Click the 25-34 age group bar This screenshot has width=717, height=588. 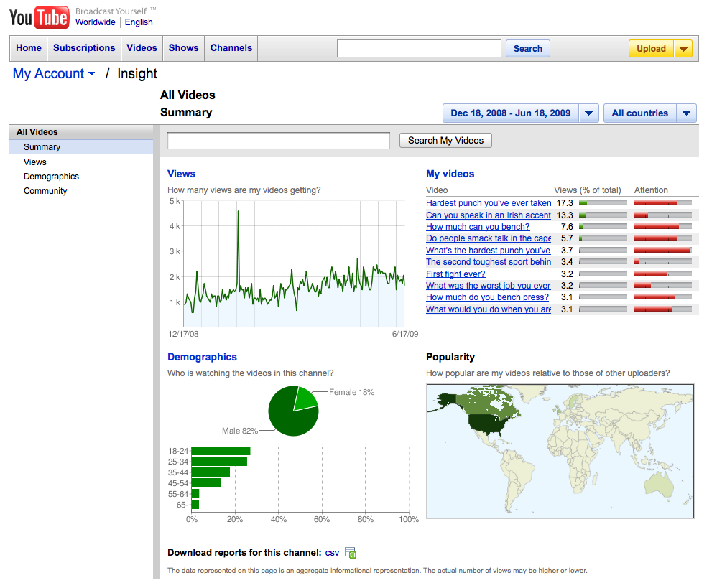click(220, 462)
